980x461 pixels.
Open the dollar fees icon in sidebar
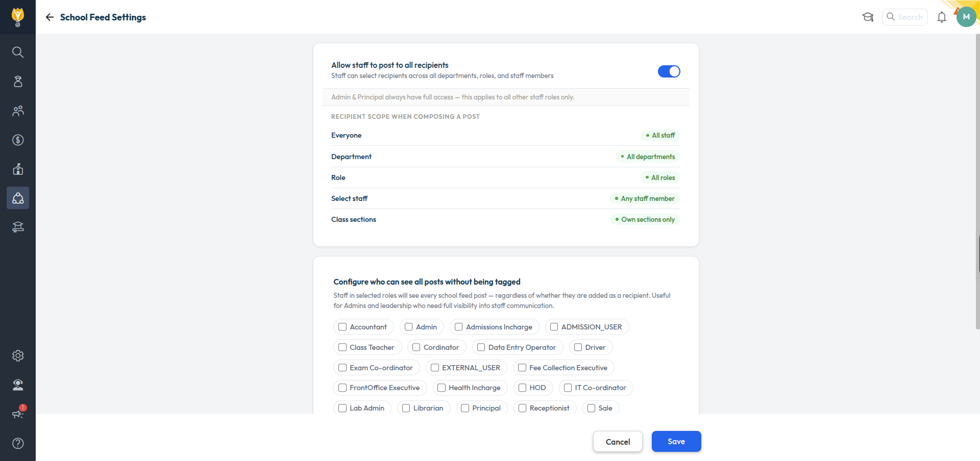[18, 140]
